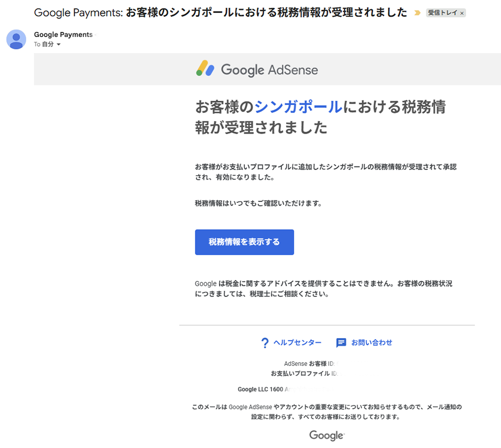This screenshot has width=501, height=448.
Task: Click the message bubble contact icon
Action: (341, 343)
